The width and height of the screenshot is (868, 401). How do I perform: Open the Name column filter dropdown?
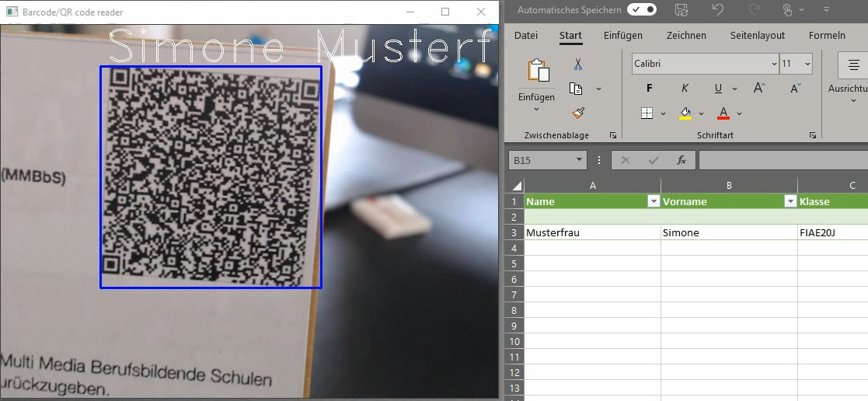coord(654,201)
